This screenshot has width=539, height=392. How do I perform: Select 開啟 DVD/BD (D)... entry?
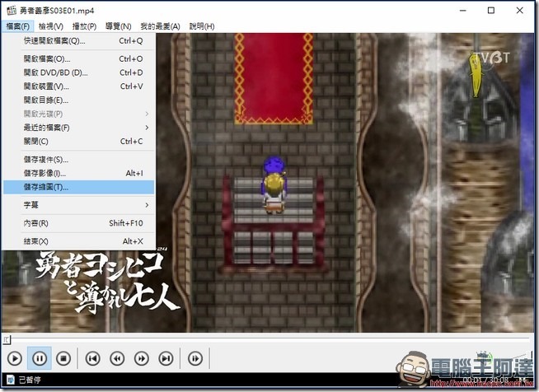point(79,72)
